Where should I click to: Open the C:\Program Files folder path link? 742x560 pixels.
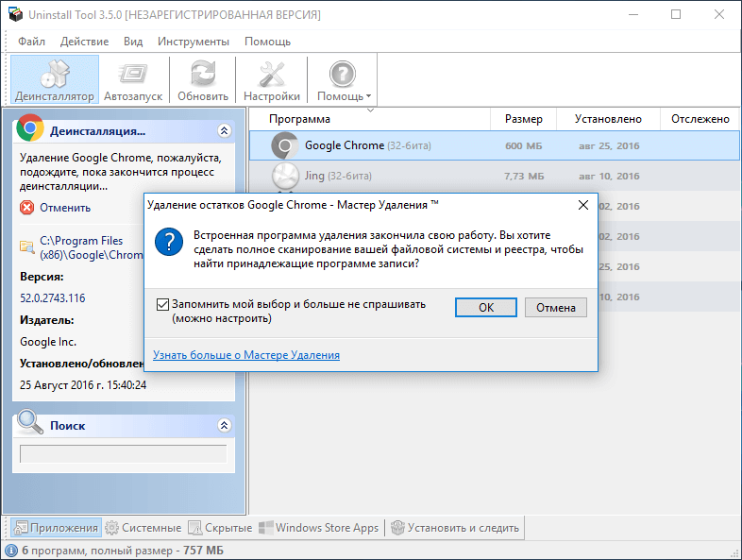[92, 247]
